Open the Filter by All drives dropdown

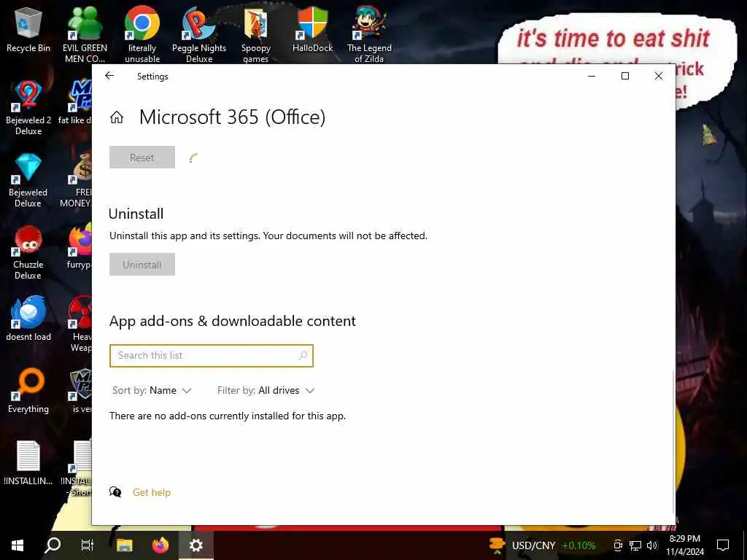pyautogui.click(x=266, y=391)
